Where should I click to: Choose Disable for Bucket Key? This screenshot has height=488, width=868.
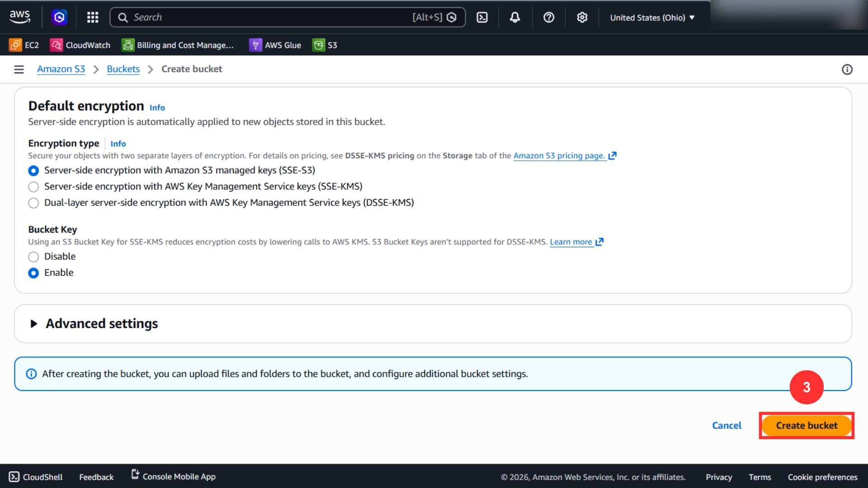pos(33,257)
